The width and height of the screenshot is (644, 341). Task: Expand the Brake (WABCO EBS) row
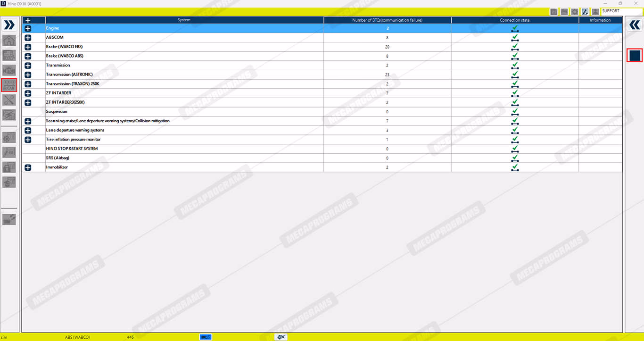click(x=28, y=47)
